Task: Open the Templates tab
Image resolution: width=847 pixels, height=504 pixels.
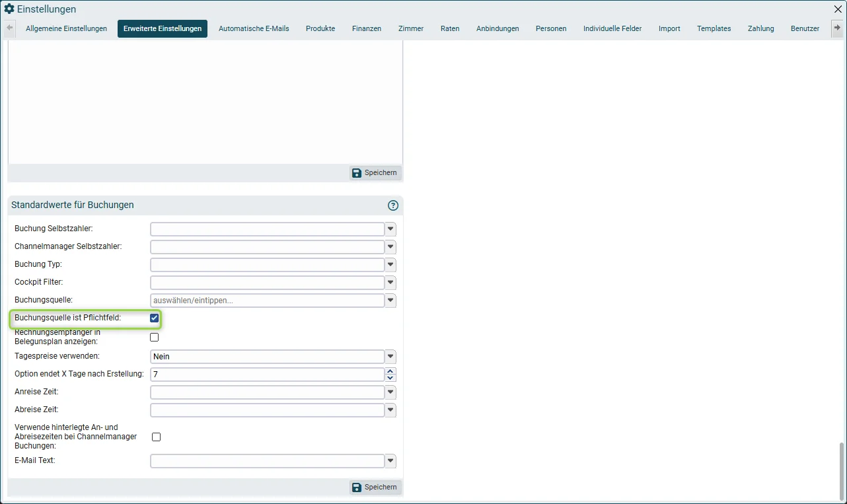Action: click(x=714, y=28)
